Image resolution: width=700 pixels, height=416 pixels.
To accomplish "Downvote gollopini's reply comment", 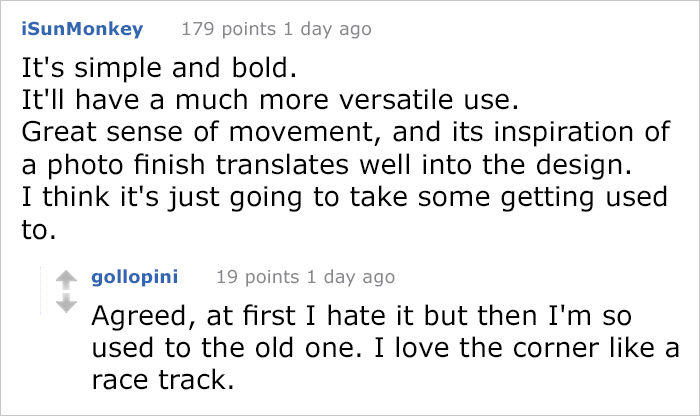I will [x=64, y=303].
